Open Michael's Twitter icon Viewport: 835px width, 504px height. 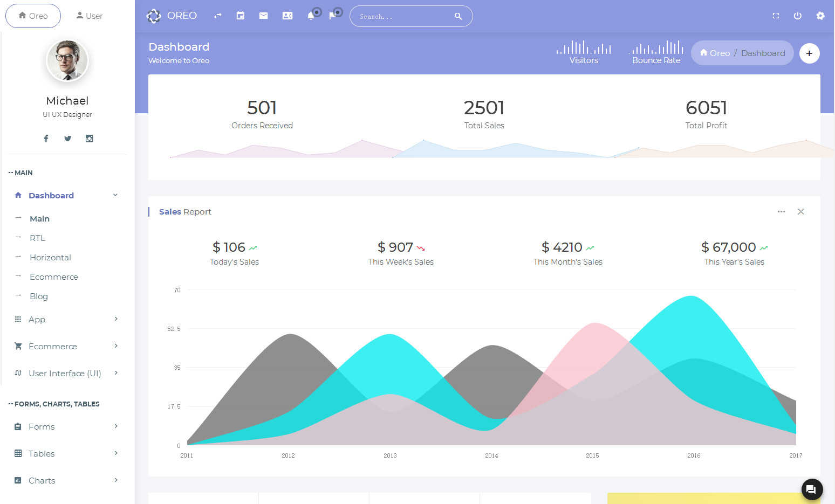(x=67, y=139)
